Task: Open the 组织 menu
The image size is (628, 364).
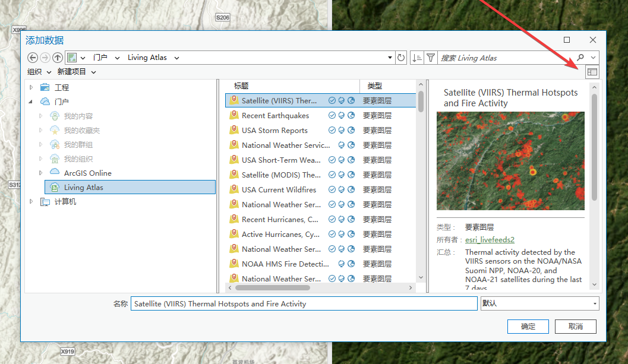Action: [x=39, y=72]
